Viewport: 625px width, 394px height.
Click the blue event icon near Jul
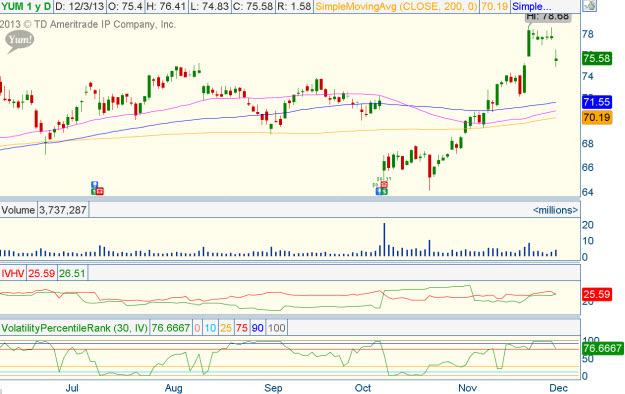click(94, 184)
